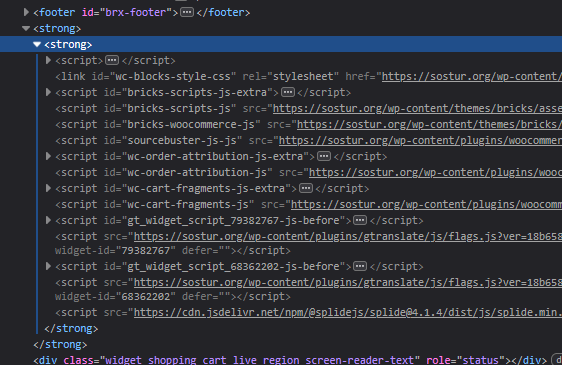
Task: Click id "bricks-scripts-js" attribute value
Action: coord(179,108)
